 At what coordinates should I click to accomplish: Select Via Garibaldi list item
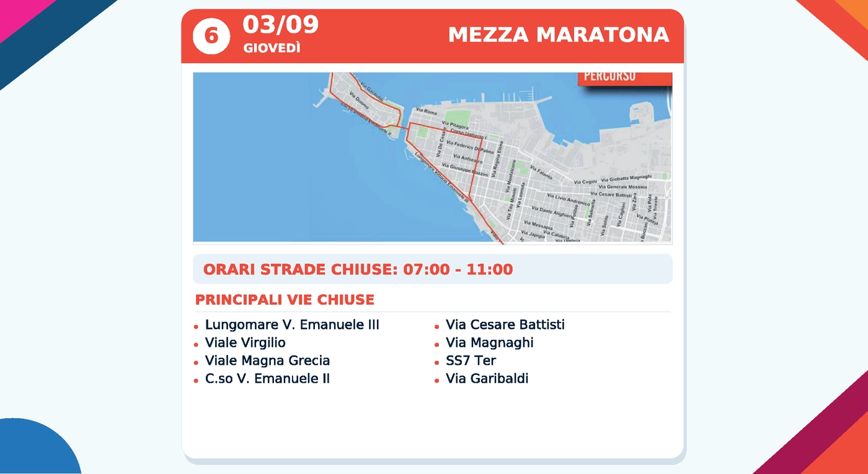487,378
